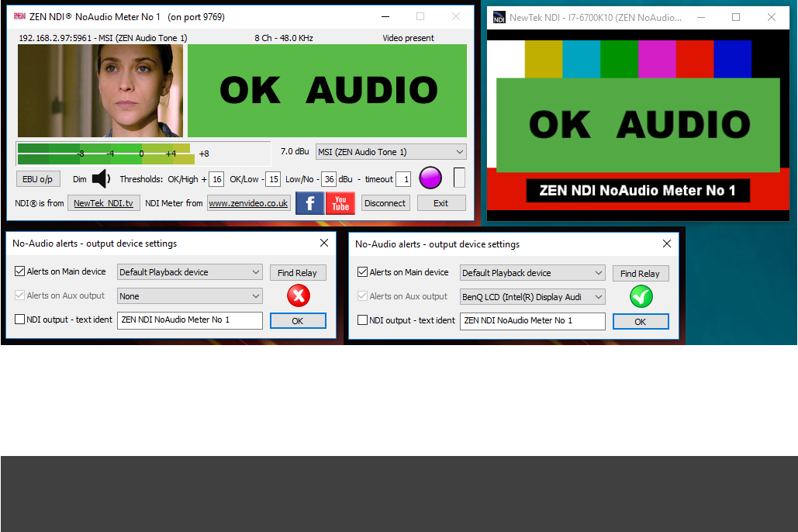798x532 pixels.
Task: Close the right output device settings dialog
Action: tap(667, 244)
